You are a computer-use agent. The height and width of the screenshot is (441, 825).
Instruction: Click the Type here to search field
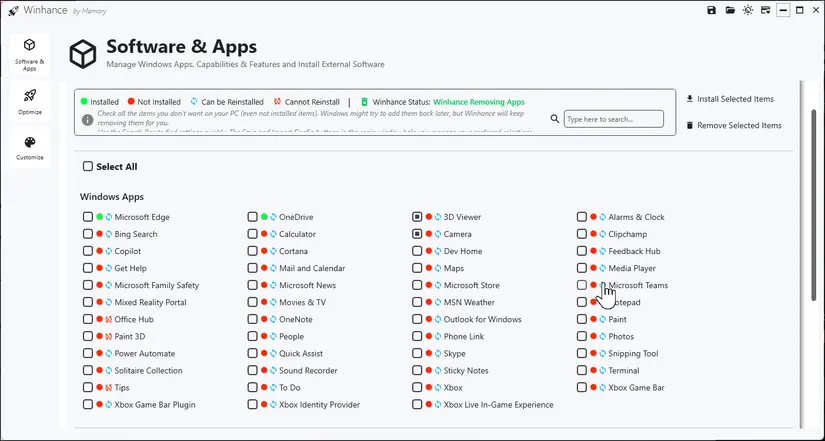pos(613,119)
